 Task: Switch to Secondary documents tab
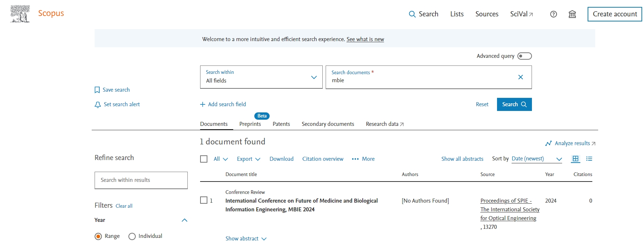click(x=328, y=124)
